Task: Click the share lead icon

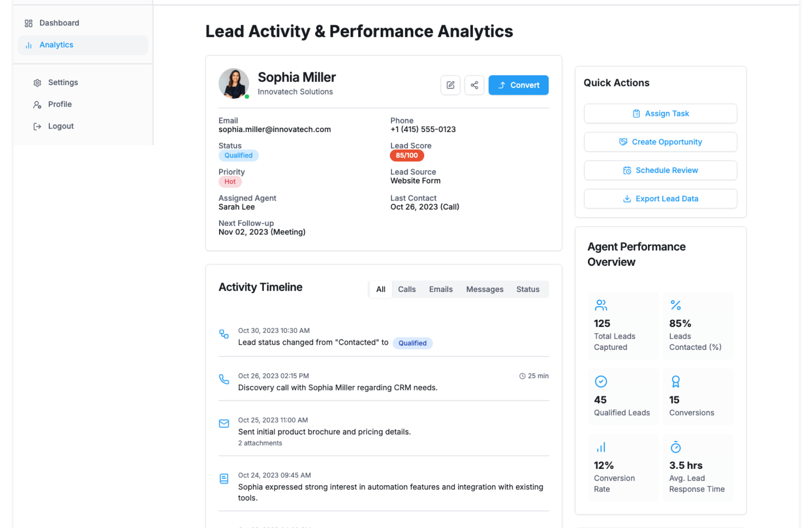Action: click(x=474, y=85)
